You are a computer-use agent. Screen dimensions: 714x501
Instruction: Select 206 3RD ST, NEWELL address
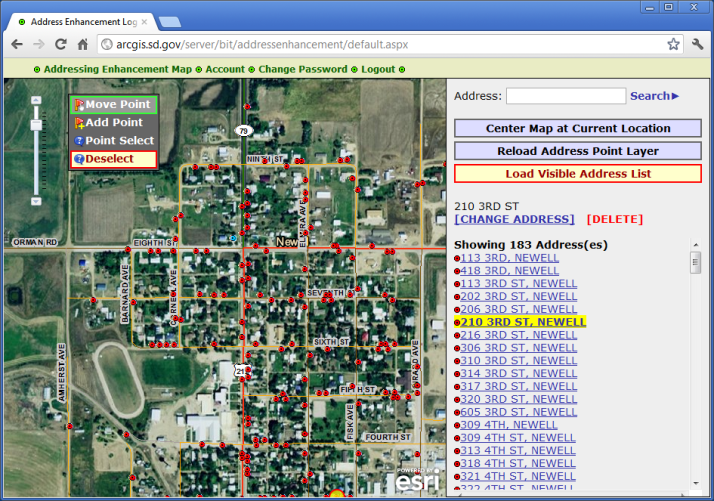(519, 309)
